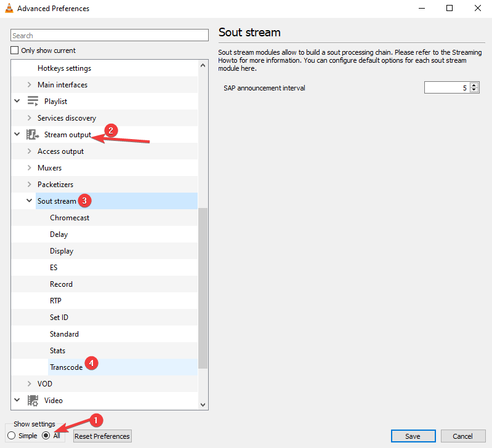The height and width of the screenshot is (448, 492).
Task: Click the Stream output category icon
Action: [33, 135]
